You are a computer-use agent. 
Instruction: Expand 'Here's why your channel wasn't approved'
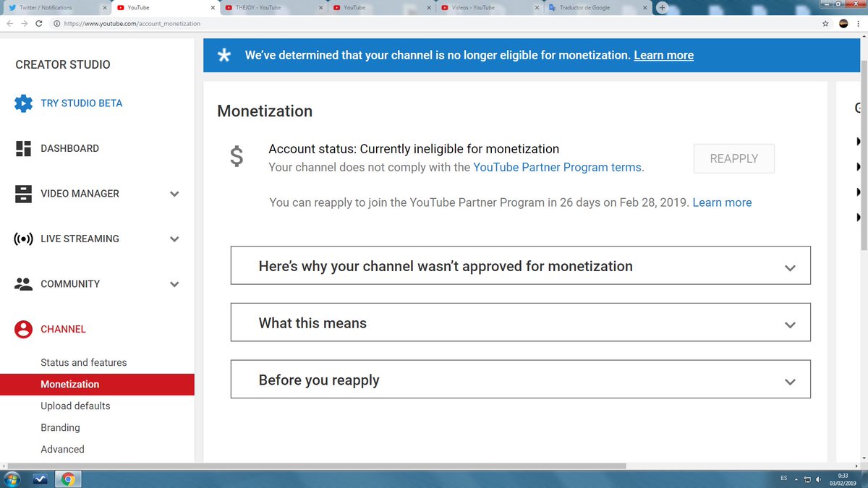(521, 265)
